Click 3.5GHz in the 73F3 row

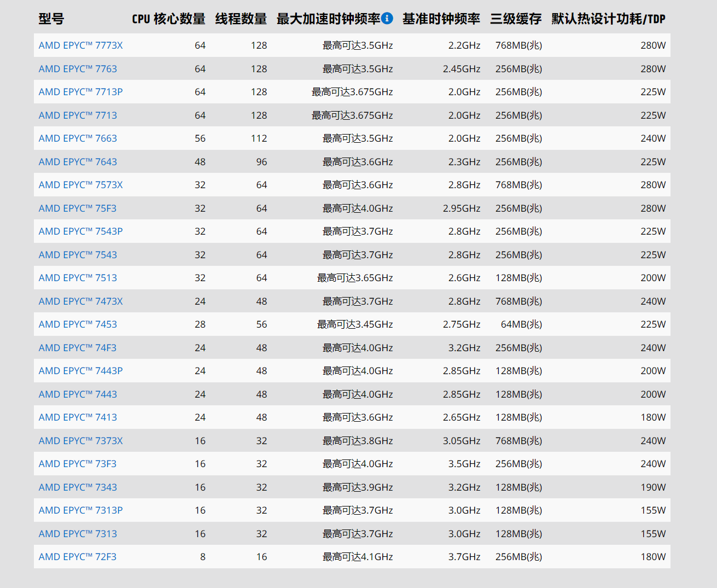click(x=464, y=464)
